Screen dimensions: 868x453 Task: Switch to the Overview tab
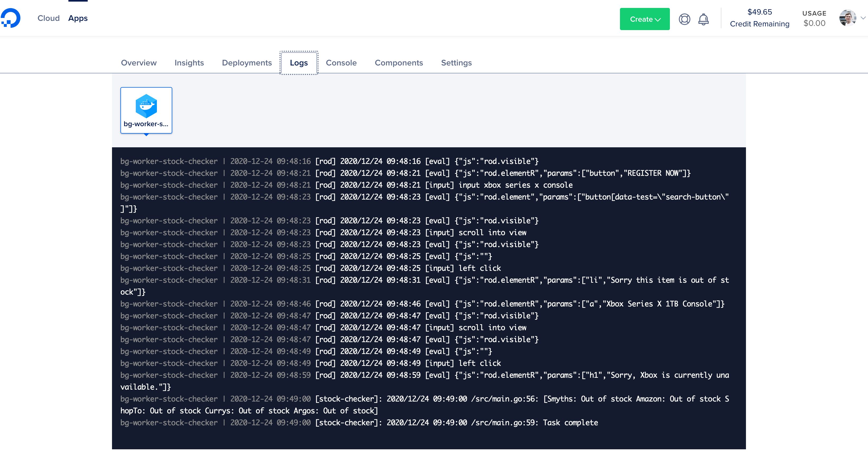[139, 63]
